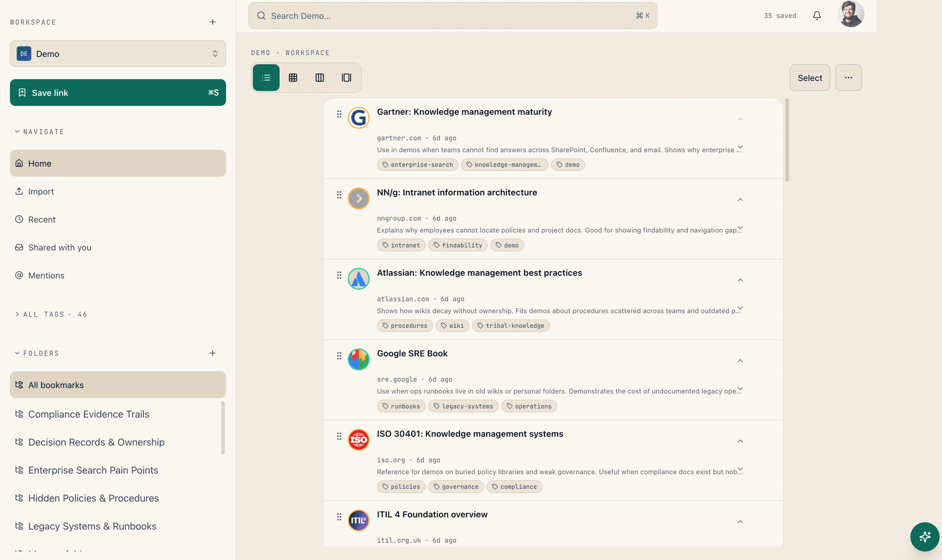
Task: Click the Search Demo input field
Action: point(453,16)
